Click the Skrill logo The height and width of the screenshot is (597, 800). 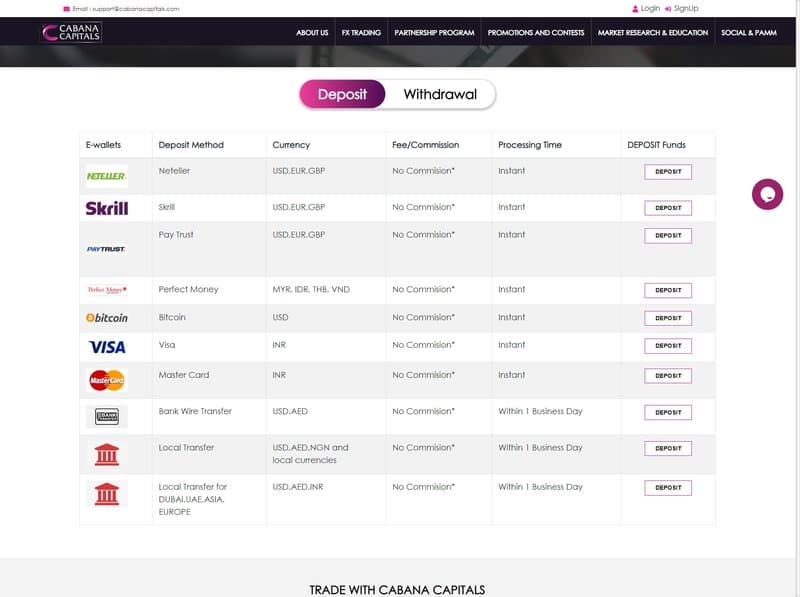click(x=107, y=208)
